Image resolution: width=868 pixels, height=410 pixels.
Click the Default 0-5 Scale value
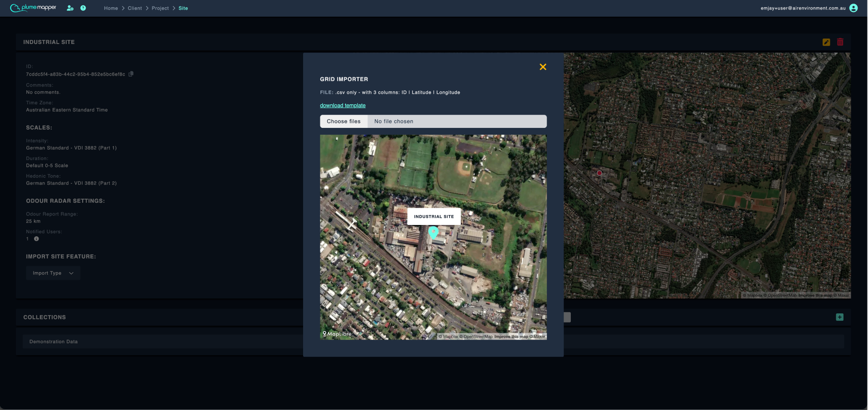point(47,166)
